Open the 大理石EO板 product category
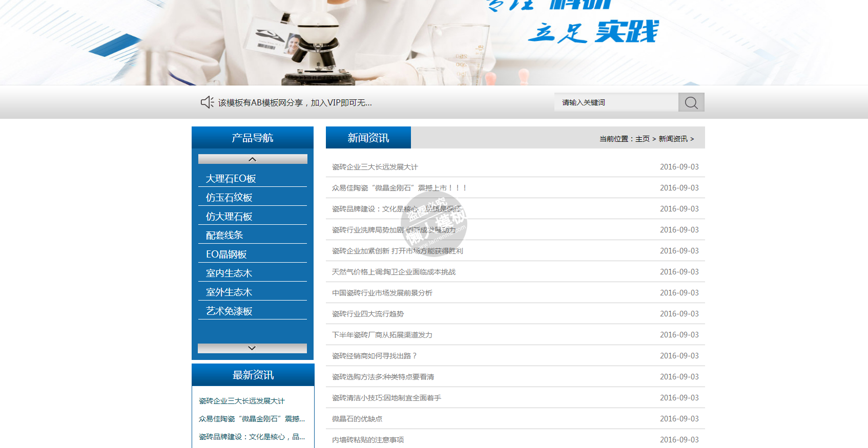 click(x=231, y=179)
